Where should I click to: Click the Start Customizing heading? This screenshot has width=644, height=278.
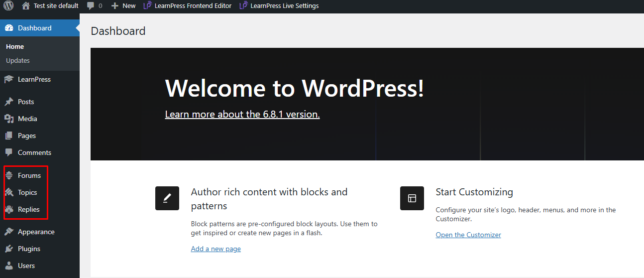point(474,192)
